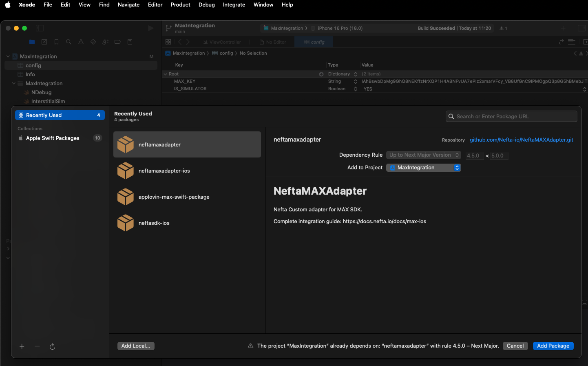Image resolution: width=588 pixels, height=366 pixels.
Task: Click the Search or Enter Package URL field
Action: pos(511,117)
